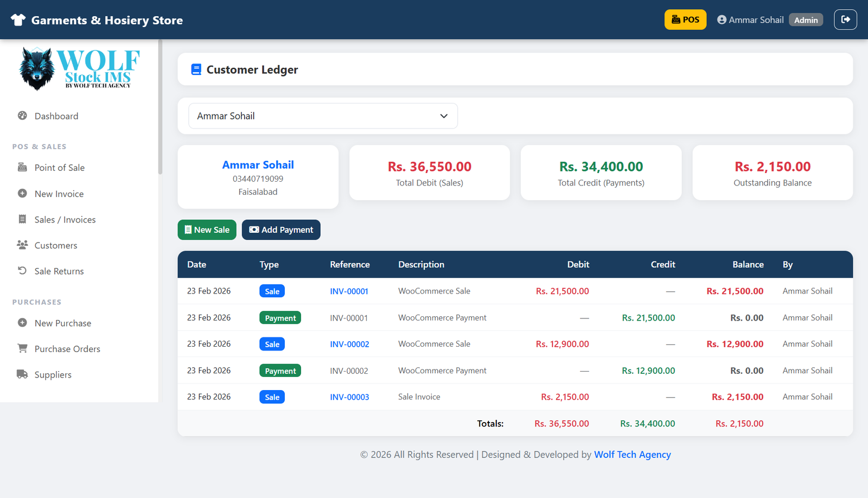Select the Point of Sale register icon

pos(22,167)
